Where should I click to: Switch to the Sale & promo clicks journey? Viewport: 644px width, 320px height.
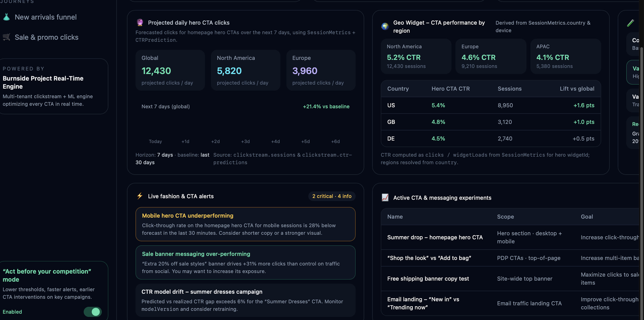coord(46,37)
